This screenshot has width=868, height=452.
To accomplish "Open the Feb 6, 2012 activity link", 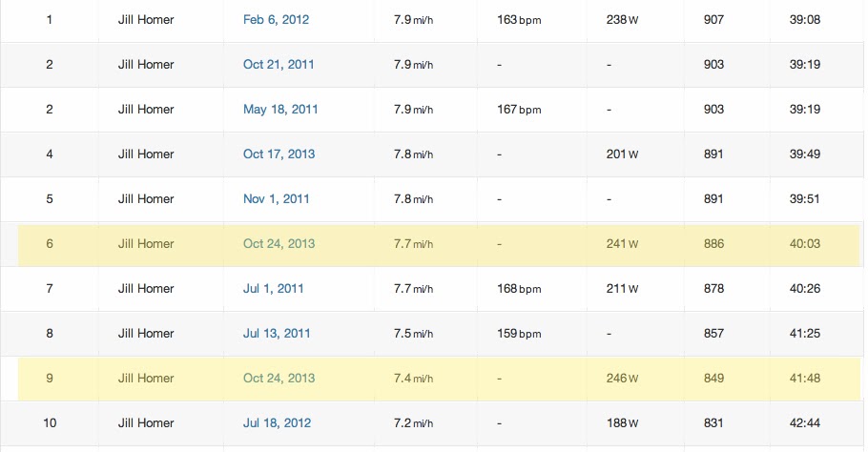I will click(x=276, y=20).
